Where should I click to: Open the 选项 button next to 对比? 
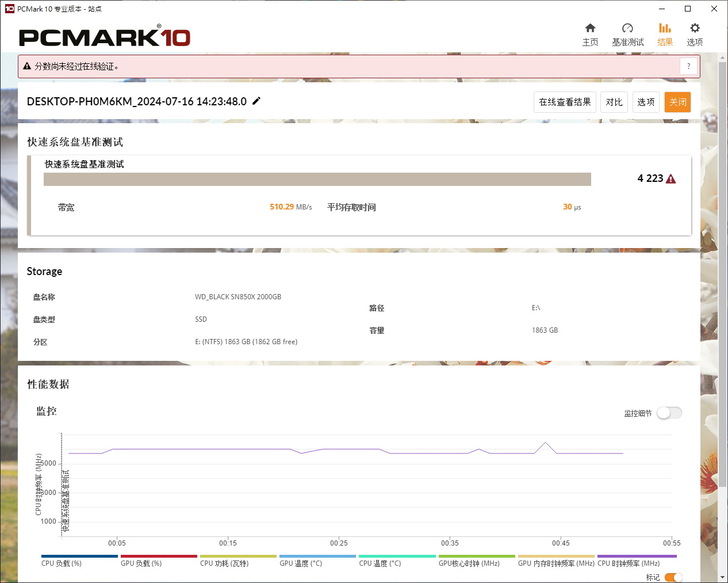646,102
